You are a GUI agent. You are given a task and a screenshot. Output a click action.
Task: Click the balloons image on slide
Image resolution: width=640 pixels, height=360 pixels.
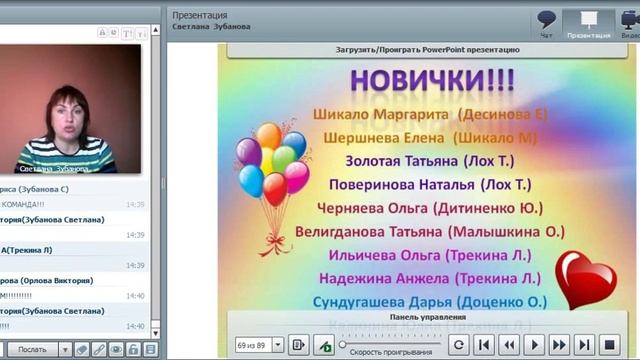[x=273, y=188]
